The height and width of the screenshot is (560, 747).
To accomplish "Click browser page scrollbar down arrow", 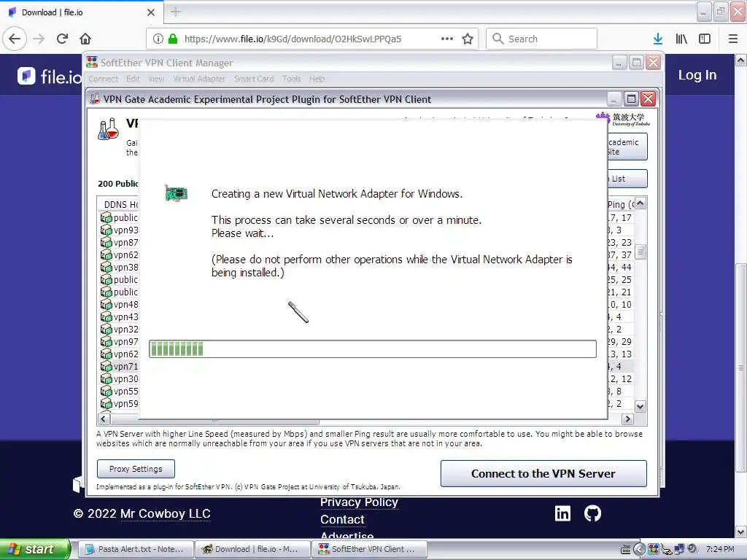I will [x=741, y=532].
